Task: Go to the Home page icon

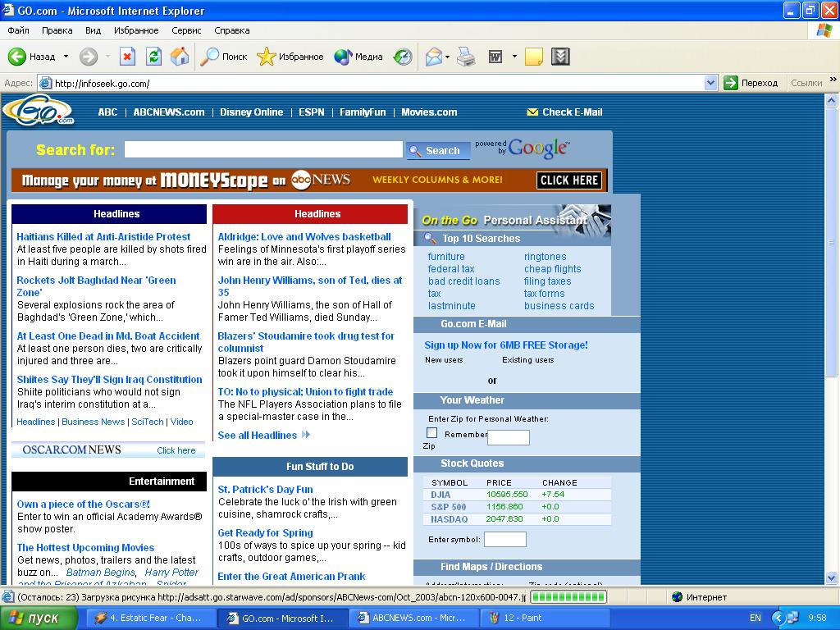Action: point(180,57)
